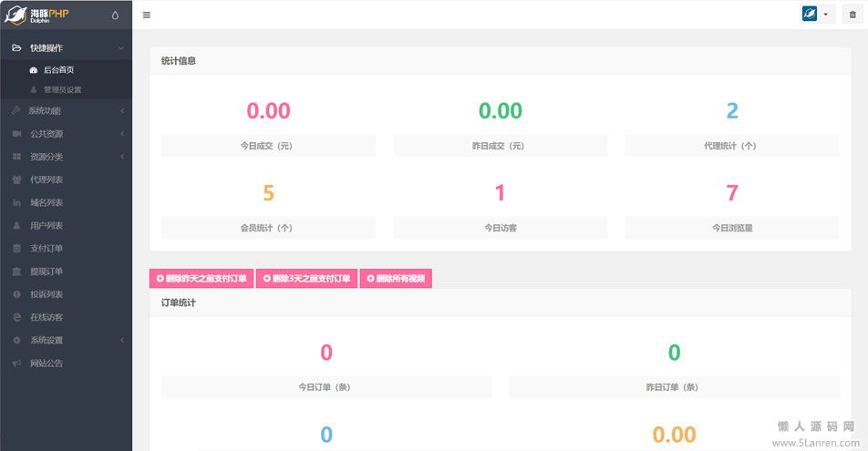Screen dimensions: 868x451
Task: Click the 删除所有视频 button
Action: [x=396, y=279]
